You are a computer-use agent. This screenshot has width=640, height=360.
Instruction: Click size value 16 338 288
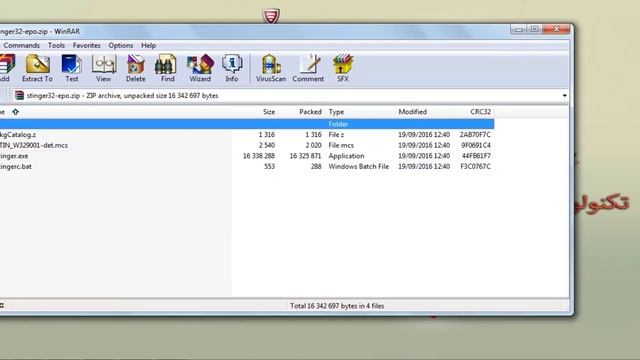tap(259, 156)
